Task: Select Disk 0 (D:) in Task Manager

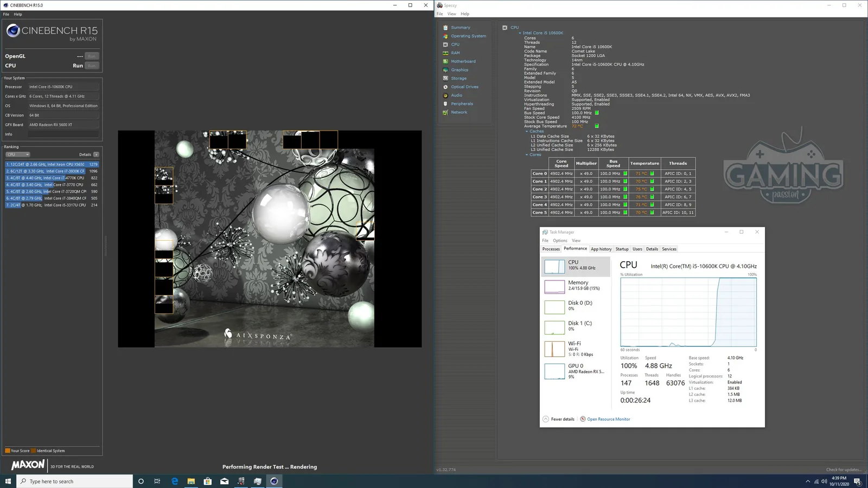Action: click(576, 306)
